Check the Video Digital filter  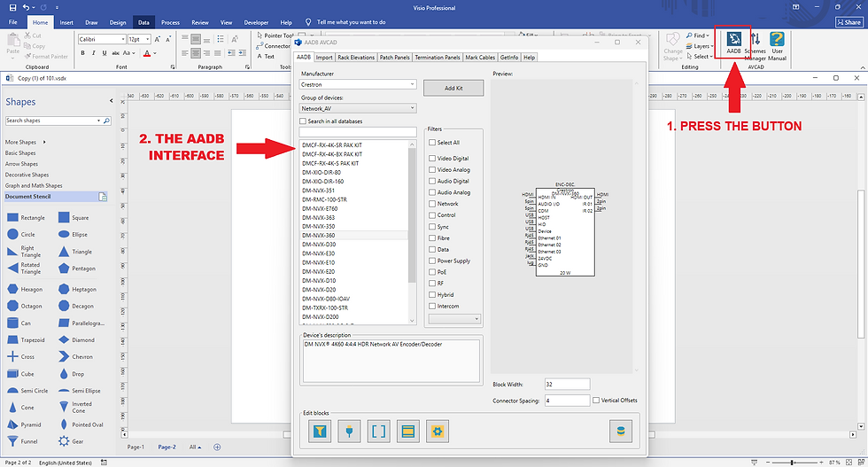coord(432,159)
